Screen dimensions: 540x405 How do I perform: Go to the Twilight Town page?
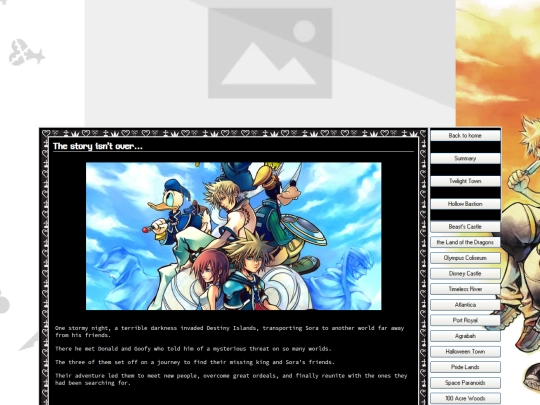tap(465, 181)
